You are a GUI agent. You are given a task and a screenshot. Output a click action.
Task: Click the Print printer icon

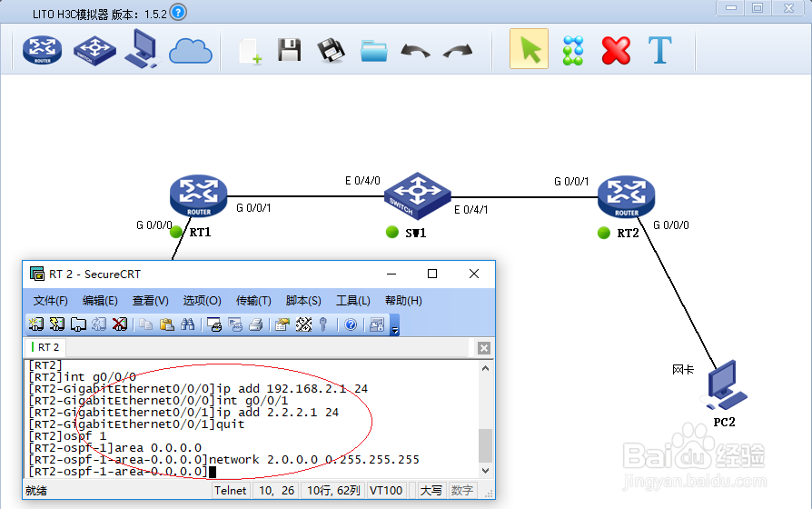click(x=256, y=324)
